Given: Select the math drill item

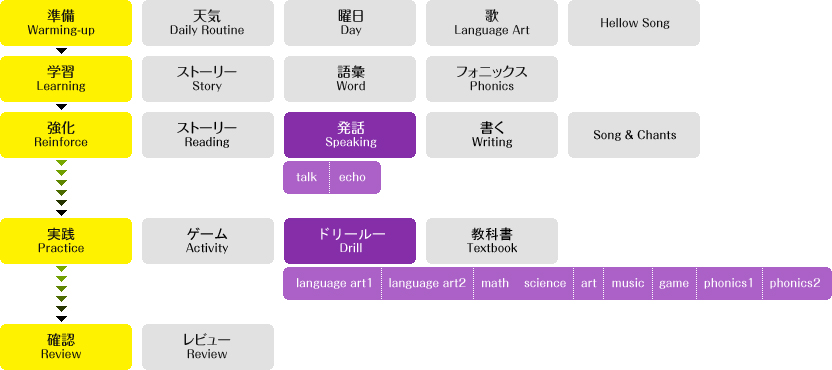Looking at the screenshot, I should point(495,283).
